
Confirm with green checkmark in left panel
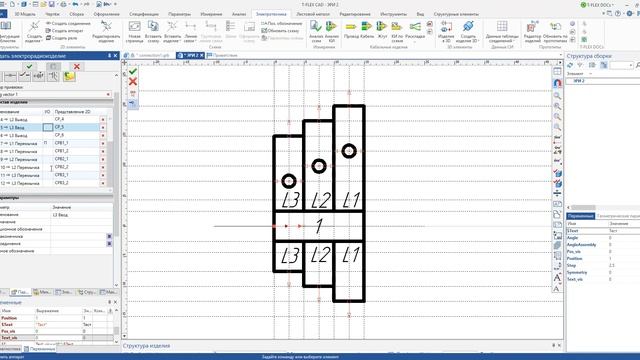click(x=29, y=67)
